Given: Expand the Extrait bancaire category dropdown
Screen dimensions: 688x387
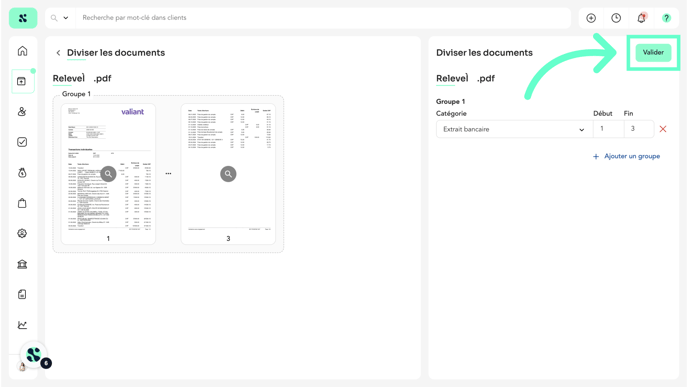Looking at the screenshot, I should [514, 129].
